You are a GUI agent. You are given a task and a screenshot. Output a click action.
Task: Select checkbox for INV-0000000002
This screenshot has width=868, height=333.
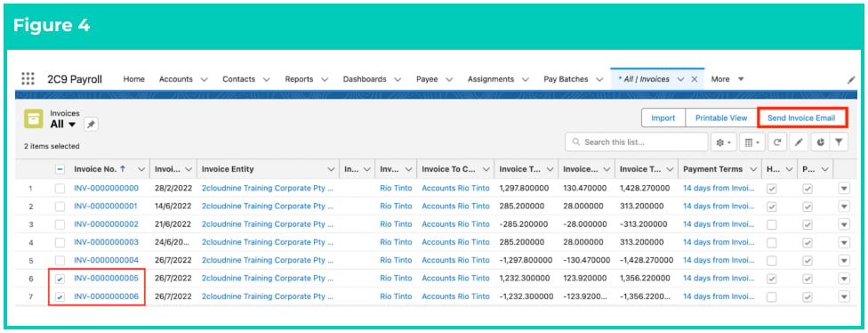point(60,224)
